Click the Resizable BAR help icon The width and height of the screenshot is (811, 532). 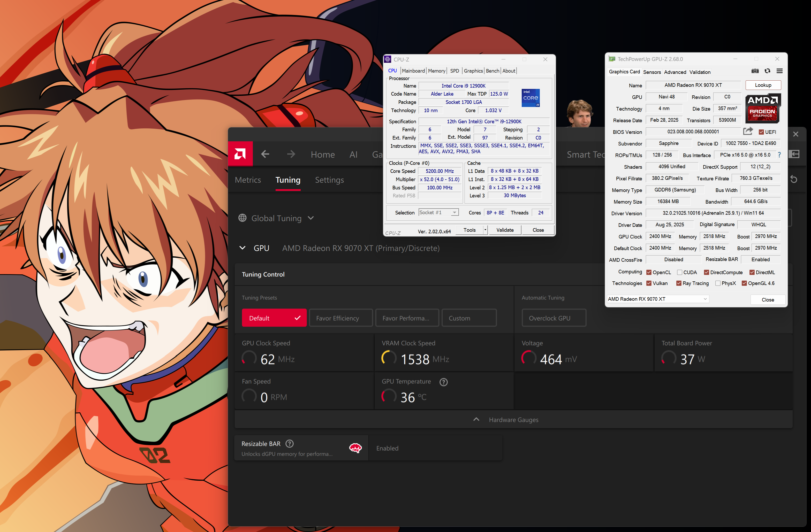click(x=289, y=443)
